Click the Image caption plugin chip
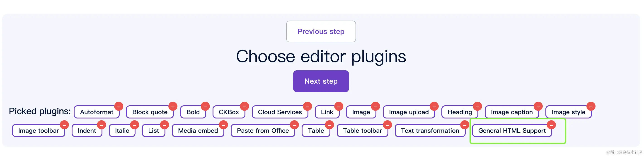 point(511,112)
